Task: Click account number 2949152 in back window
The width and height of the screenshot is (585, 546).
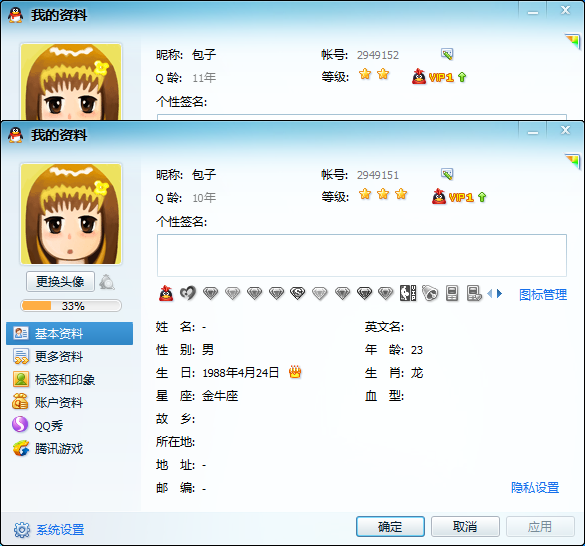Action: [x=378, y=55]
